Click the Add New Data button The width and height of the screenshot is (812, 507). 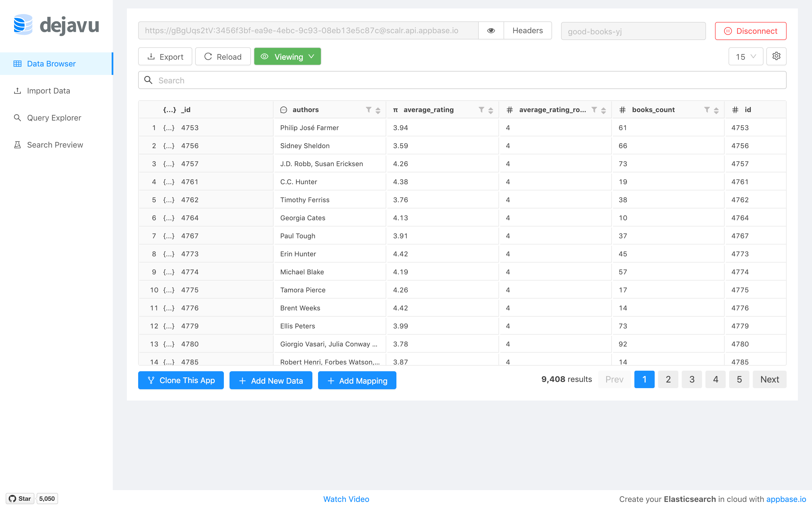click(x=271, y=380)
